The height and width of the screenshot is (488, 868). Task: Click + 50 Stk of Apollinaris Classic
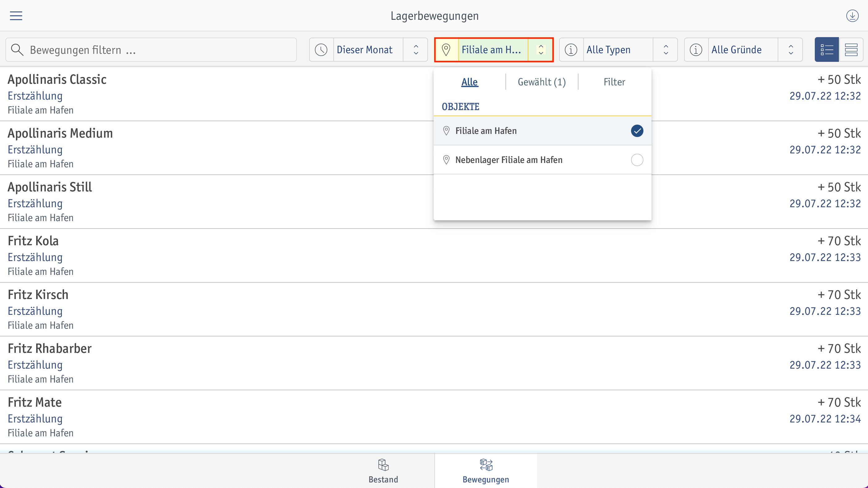pos(839,80)
